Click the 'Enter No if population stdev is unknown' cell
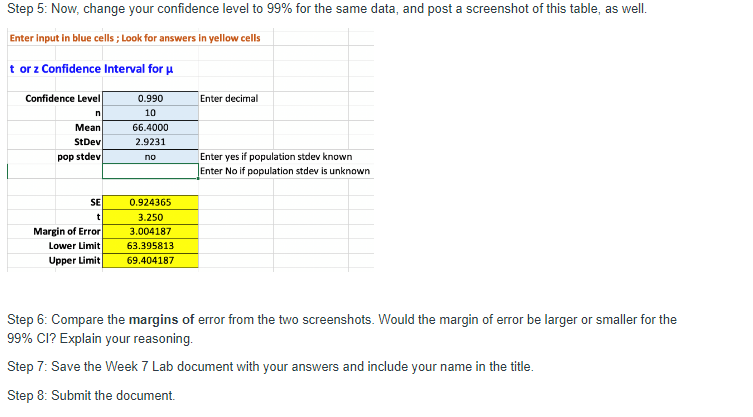This screenshot has width=753, height=417. 285,171
